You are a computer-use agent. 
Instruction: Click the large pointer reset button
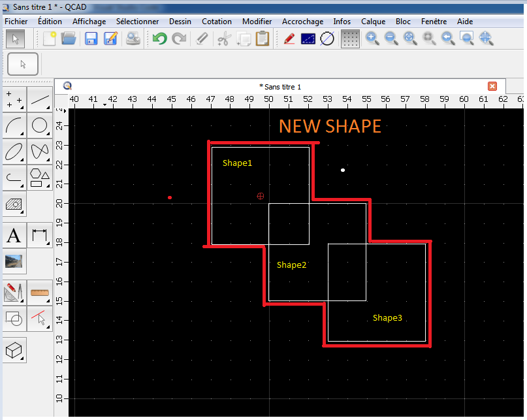pos(23,64)
